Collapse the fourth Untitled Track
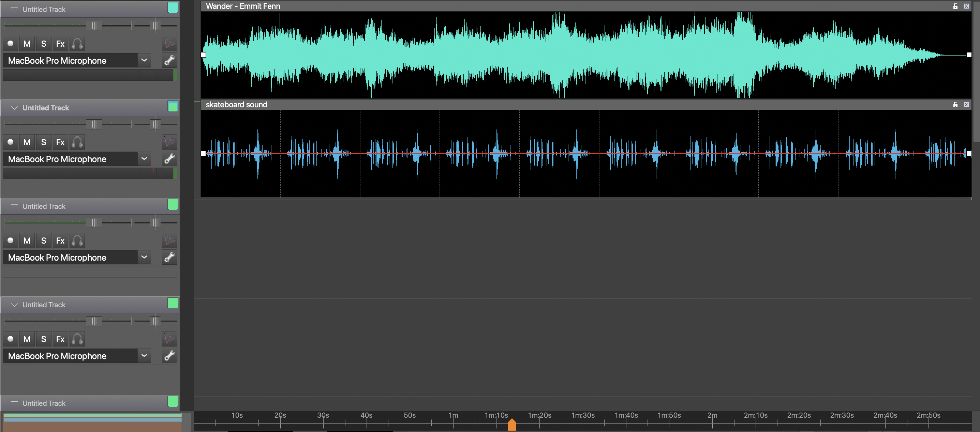The image size is (980, 432). [14, 305]
